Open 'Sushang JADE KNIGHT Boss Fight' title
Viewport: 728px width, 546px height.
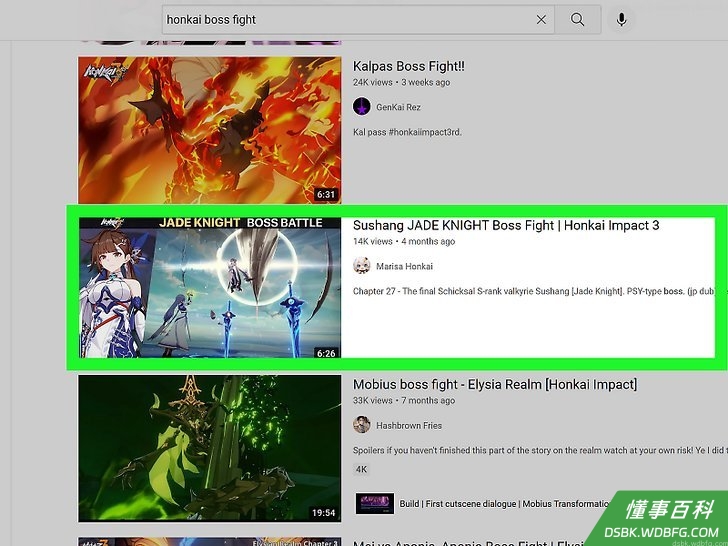click(x=506, y=226)
